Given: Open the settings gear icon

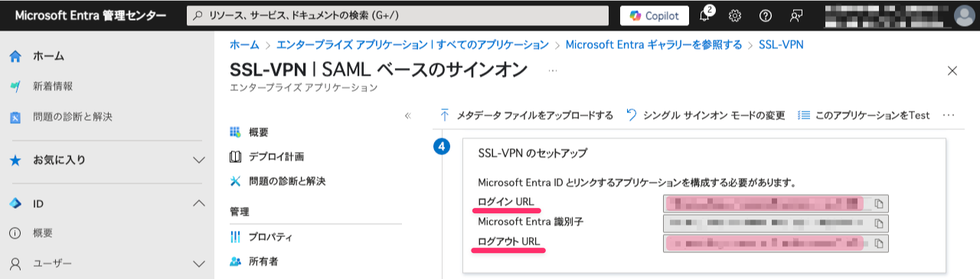Looking at the screenshot, I should pyautogui.click(x=735, y=15).
